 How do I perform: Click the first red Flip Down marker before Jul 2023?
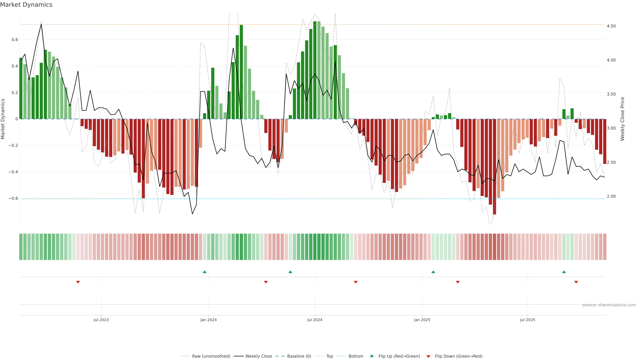coord(78,282)
